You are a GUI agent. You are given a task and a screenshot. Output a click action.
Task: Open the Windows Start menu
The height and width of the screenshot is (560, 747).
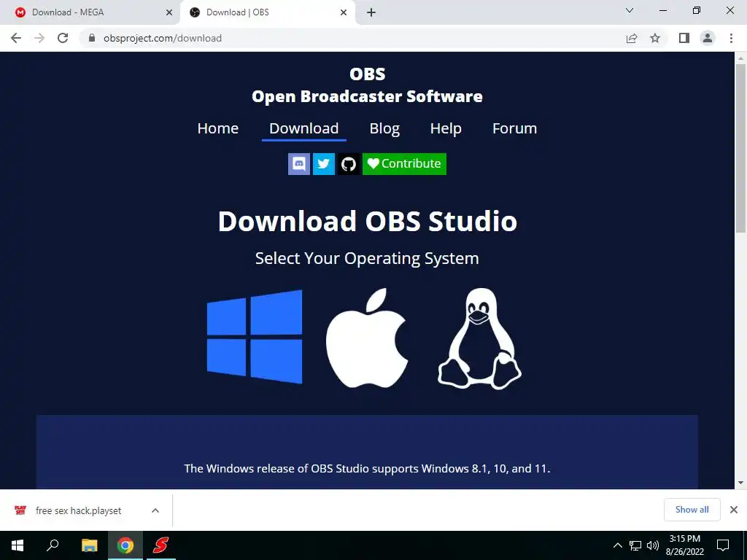coord(18,545)
